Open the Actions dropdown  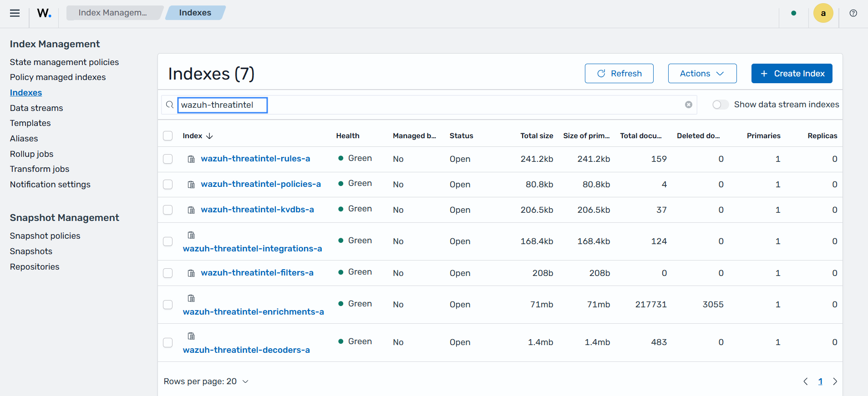(x=702, y=74)
